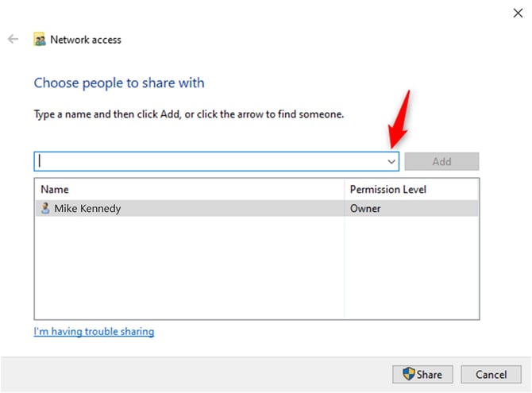Click the user icon beside Mike Kennedy
The width and height of the screenshot is (532, 393).
pos(45,208)
